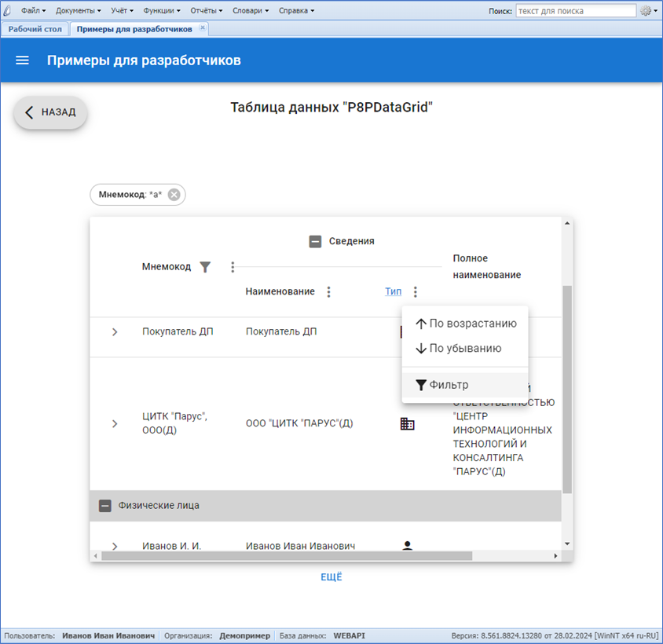Expand the Иванов И. И. row
663x644 pixels.
click(x=115, y=546)
